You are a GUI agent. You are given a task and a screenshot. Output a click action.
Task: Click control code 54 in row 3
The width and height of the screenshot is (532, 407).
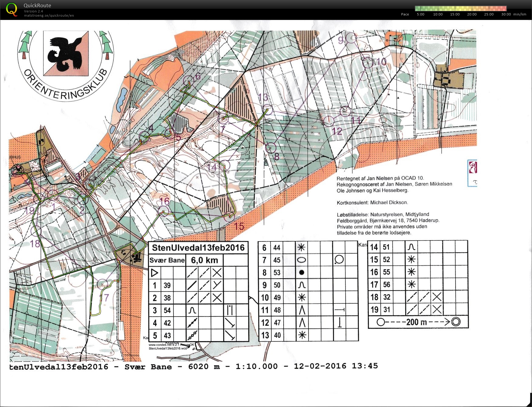point(167,311)
